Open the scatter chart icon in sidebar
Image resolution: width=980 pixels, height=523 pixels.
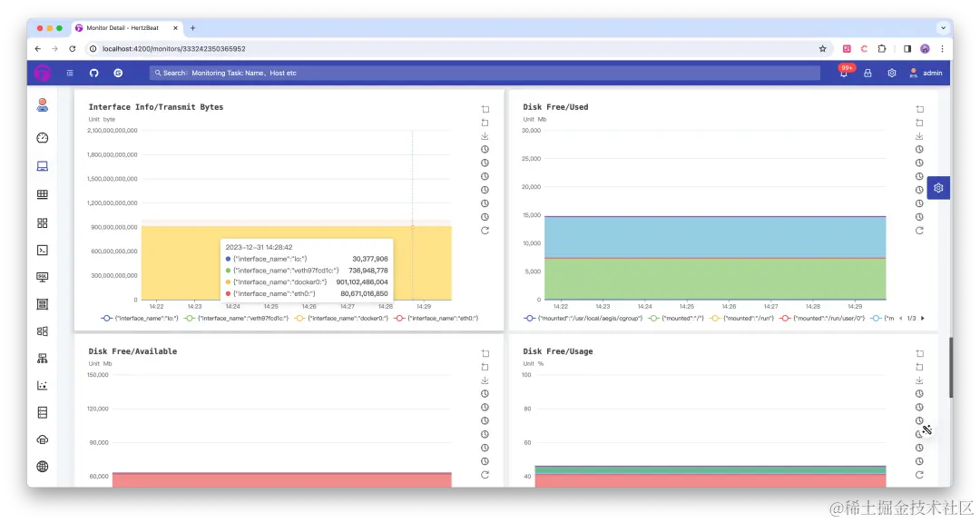point(42,385)
